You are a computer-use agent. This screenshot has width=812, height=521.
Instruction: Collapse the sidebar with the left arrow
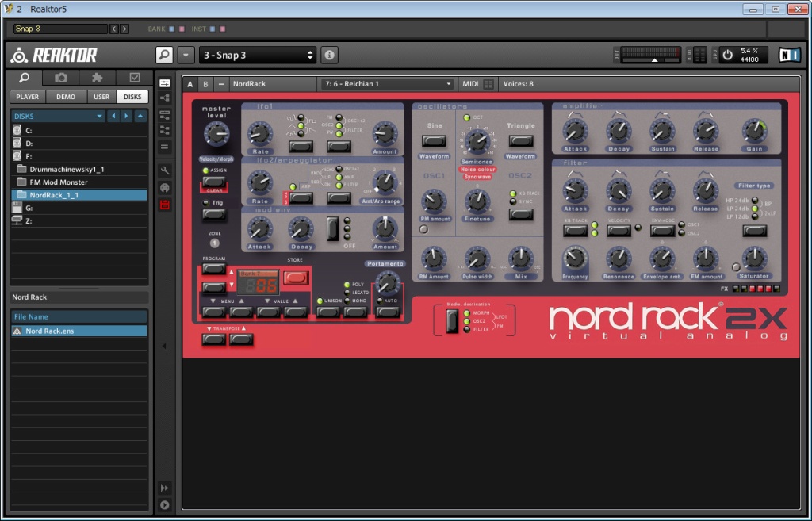click(164, 346)
